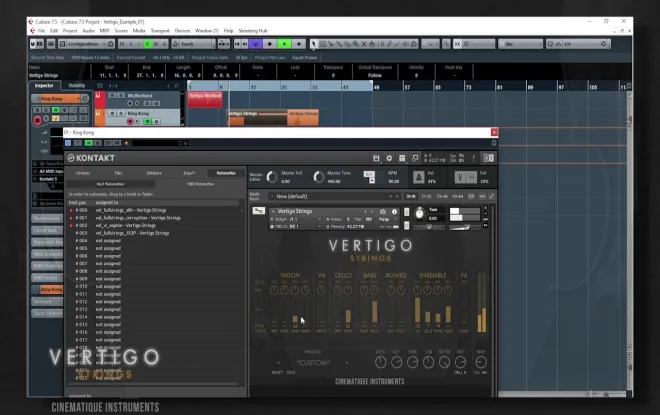Viewport: 660px width, 415px height.
Task: Toggle green Read button on King Kong track
Action: tap(148, 122)
